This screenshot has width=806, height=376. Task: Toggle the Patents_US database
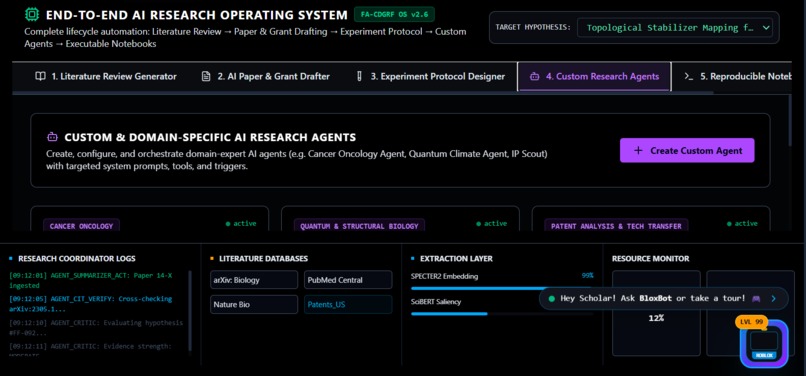[x=348, y=305]
